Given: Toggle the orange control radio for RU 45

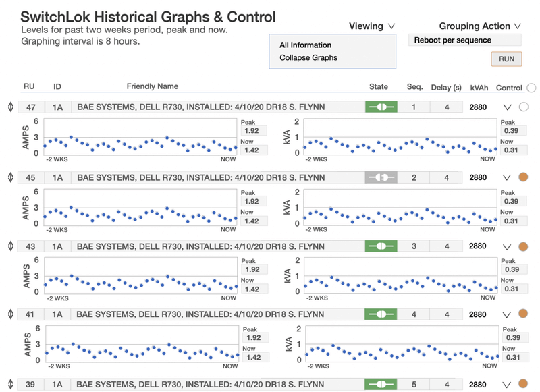Looking at the screenshot, I should 523,177.
